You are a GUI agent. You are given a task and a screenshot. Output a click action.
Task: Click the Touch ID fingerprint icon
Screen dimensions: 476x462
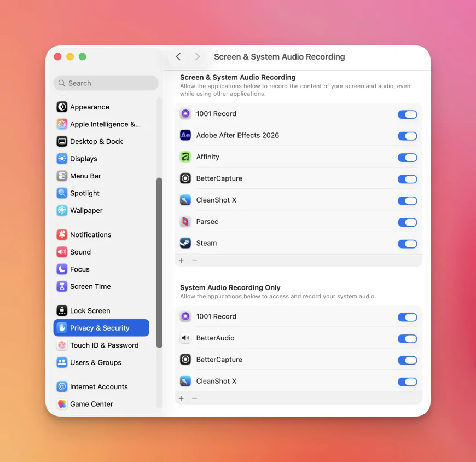62,345
